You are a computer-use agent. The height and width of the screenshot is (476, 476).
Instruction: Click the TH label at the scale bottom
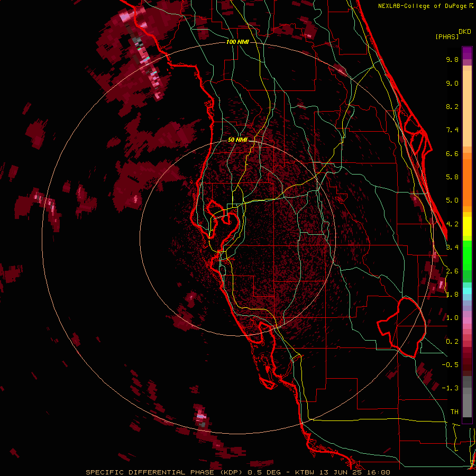coord(454,412)
